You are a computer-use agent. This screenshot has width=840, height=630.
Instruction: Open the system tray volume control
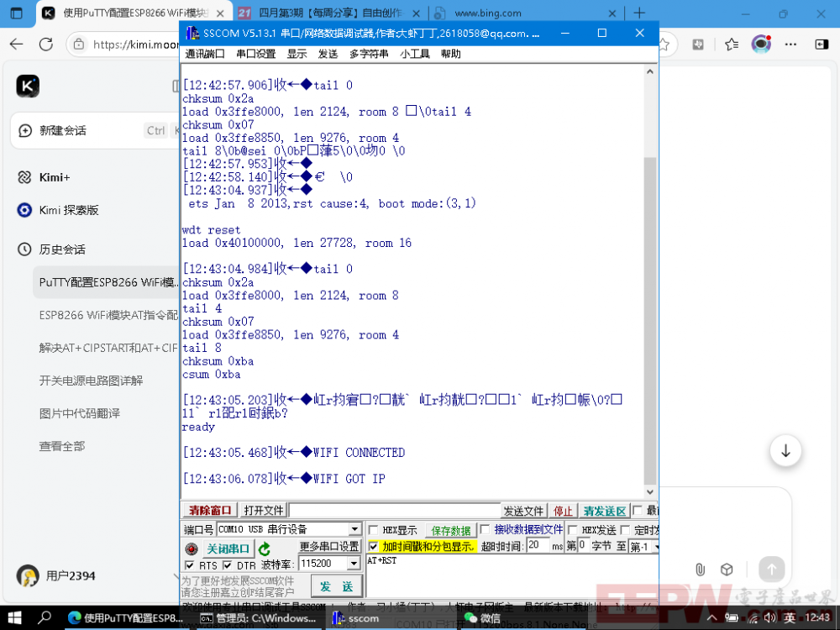click(769, 617)
